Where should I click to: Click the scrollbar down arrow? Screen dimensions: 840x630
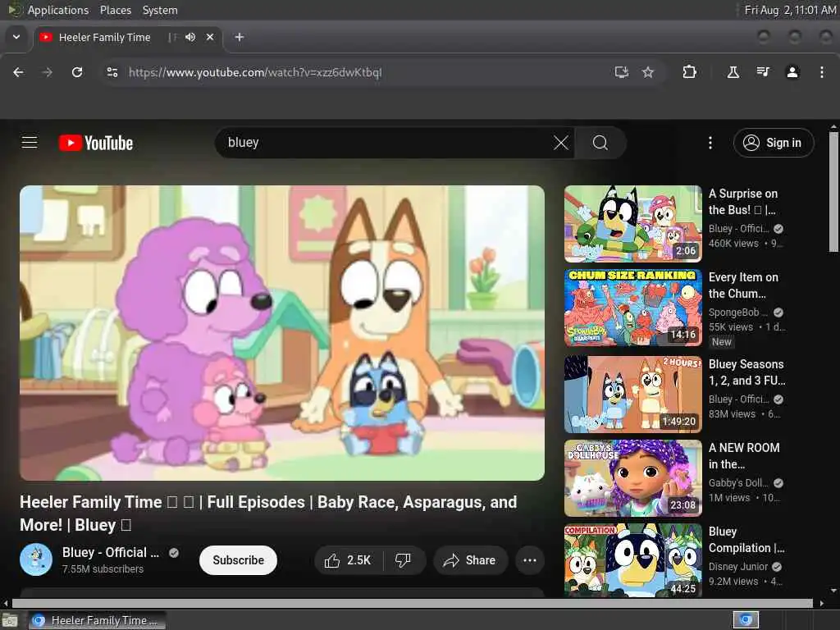pos(833,591)
